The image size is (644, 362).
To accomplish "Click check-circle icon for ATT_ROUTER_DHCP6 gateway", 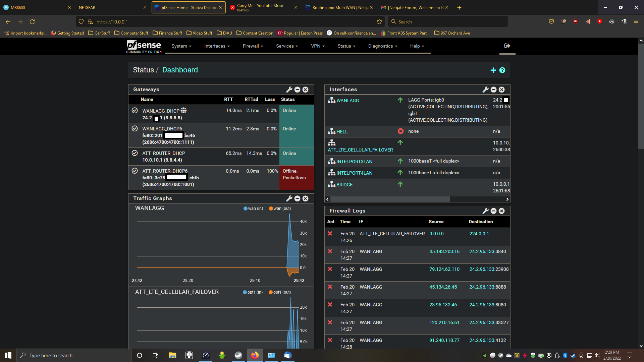I will (135, 171).
